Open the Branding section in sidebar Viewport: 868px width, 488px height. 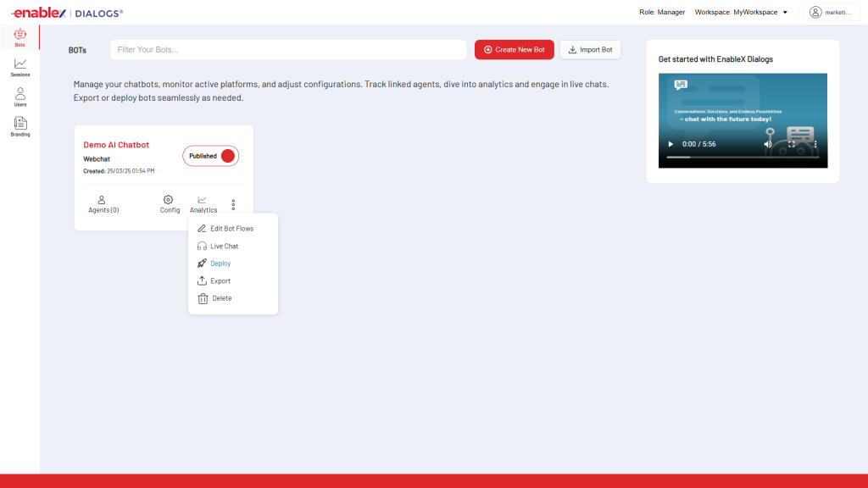[20, 127]
